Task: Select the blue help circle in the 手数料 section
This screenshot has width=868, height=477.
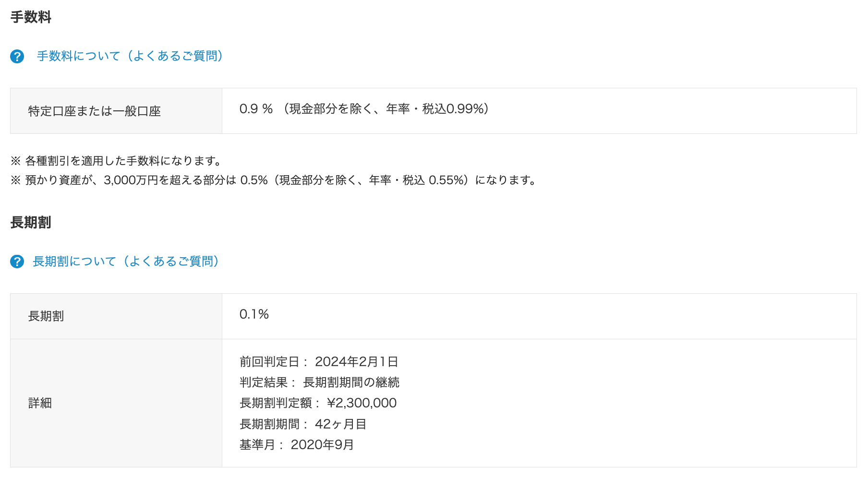Action: [17, 56]
